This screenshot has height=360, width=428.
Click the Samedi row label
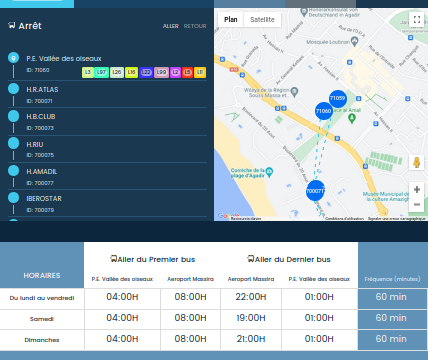point(42,319)
